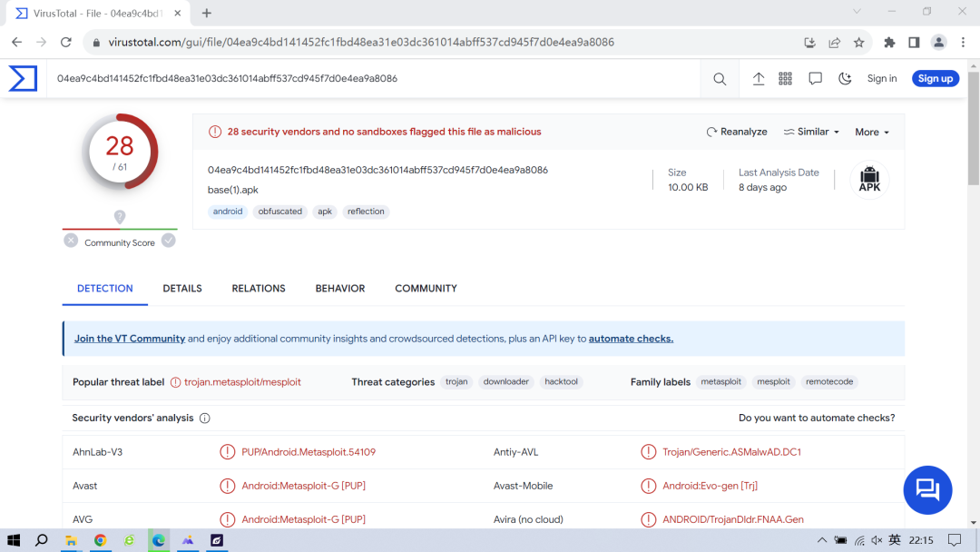Click the browser back arrow

17,43
